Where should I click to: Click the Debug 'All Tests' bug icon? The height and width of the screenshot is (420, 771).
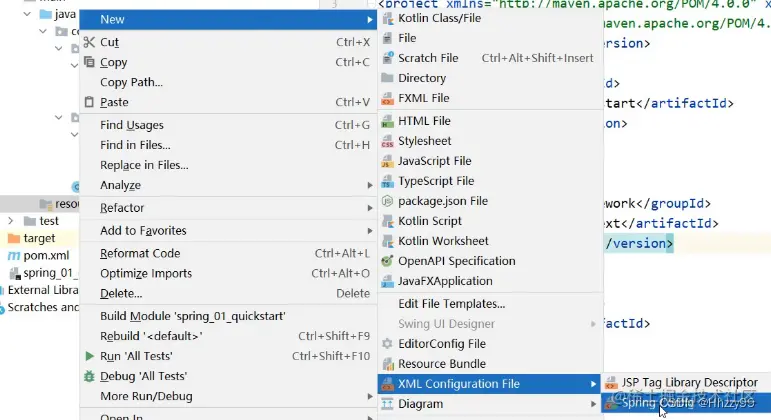coord(89,376)
